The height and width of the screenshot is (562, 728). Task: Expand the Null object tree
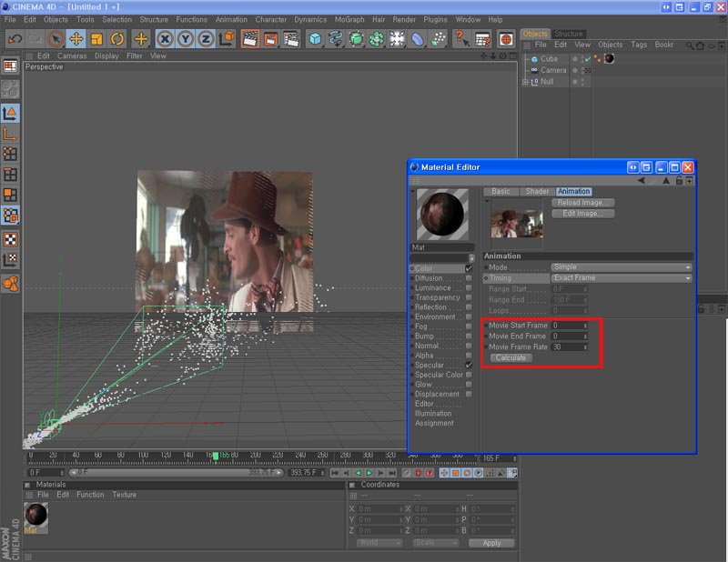[526, 82]
